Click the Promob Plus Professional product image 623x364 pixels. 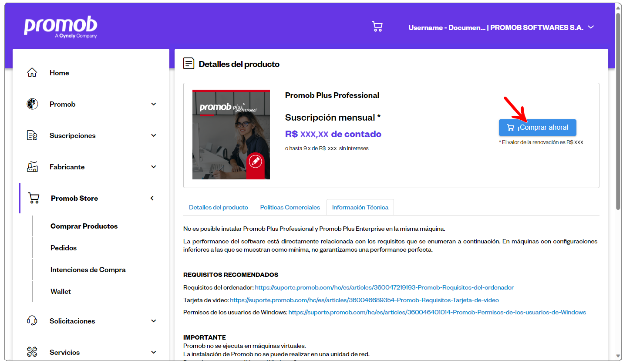point(231,135)
